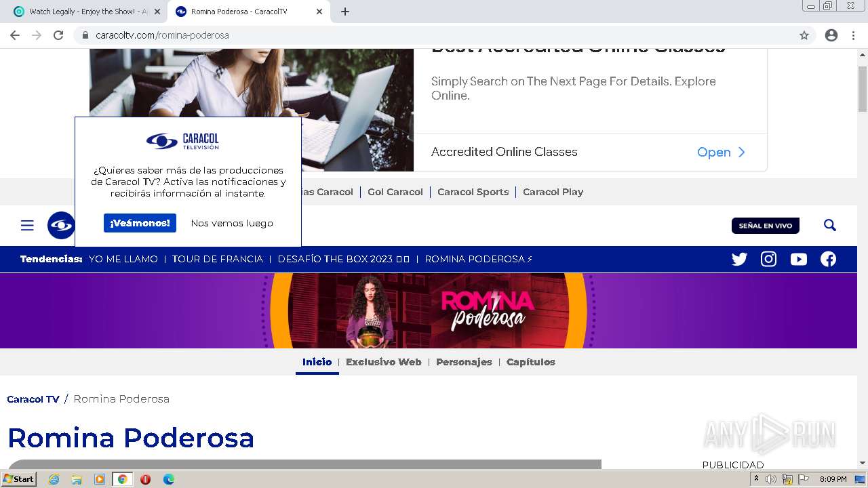Open a new browser tab with plus
868x488 pixels.
coord(345,12)
